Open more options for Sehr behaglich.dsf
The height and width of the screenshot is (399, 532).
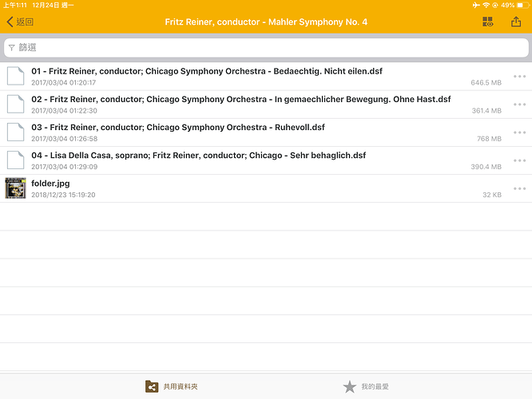tap(519, 160)
